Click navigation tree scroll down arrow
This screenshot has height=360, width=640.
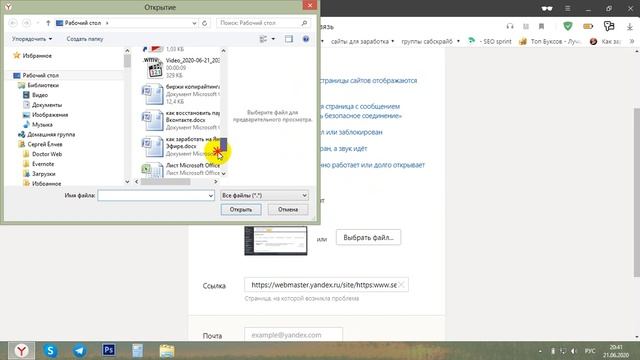pos(127,182)
